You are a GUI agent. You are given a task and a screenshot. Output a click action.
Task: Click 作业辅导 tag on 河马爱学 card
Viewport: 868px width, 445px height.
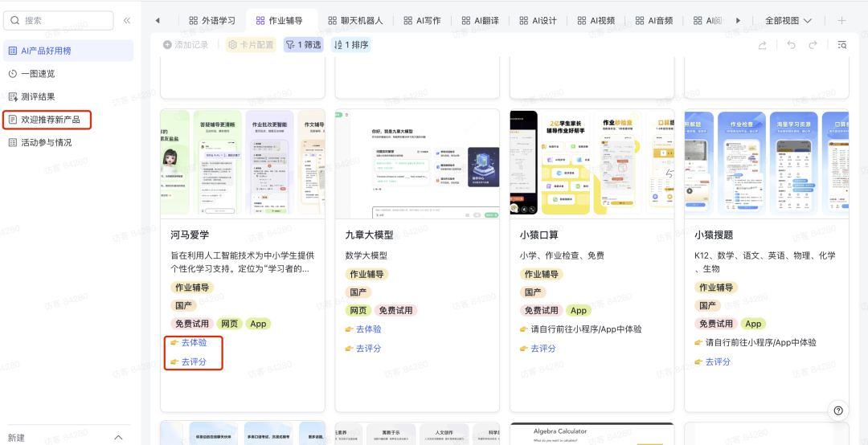click(192, 288)
